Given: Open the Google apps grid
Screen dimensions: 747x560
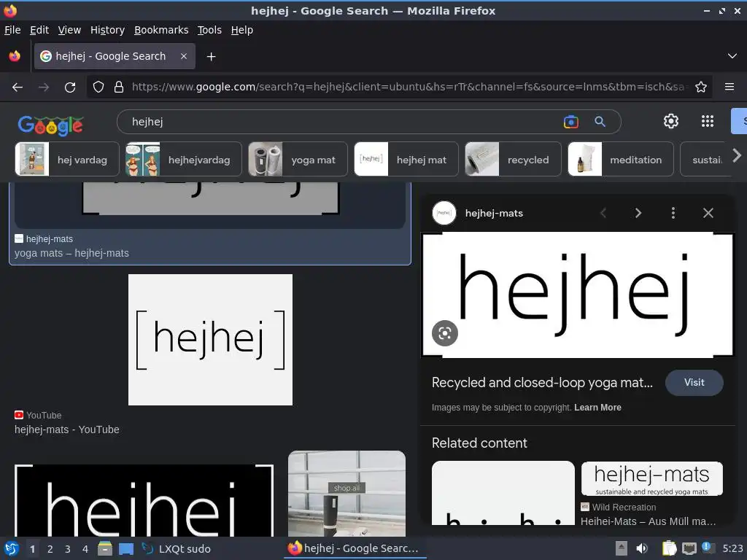Looking at the screenshot, I should click(708, 121).
